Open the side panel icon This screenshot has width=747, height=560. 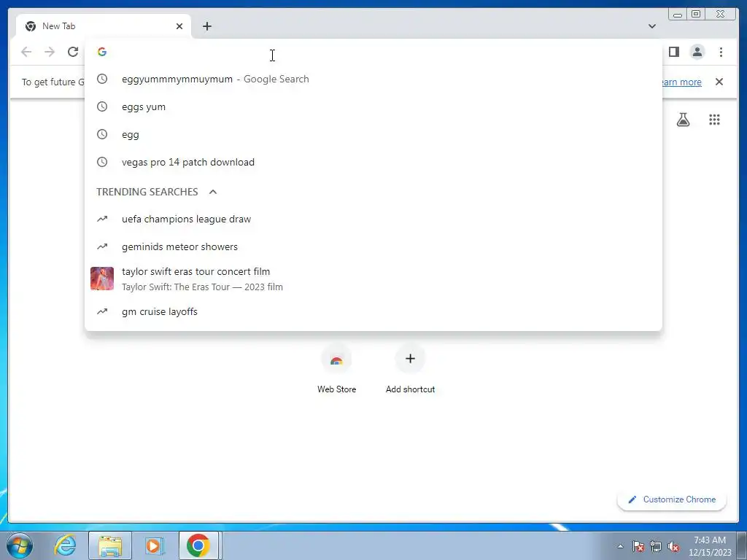[673, 52]
